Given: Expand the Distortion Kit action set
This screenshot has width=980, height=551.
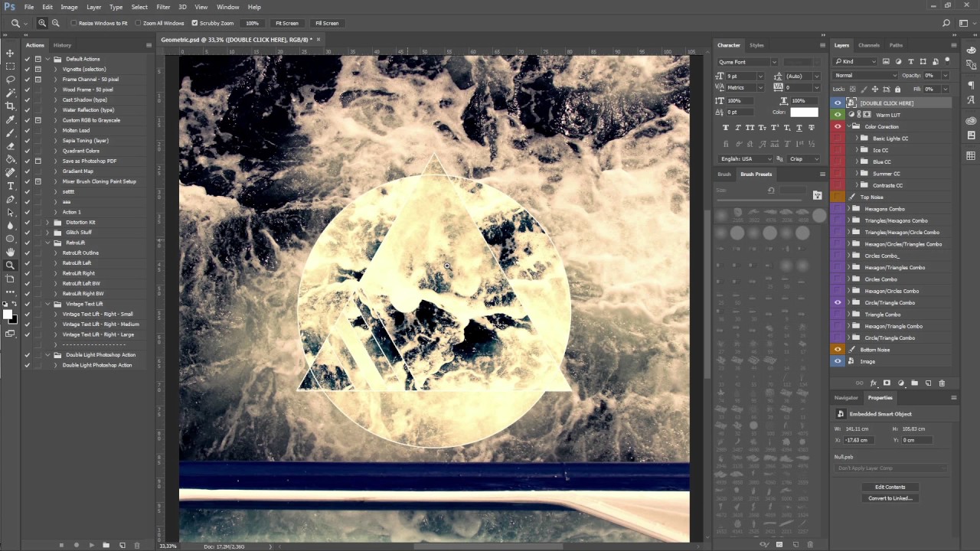Looking at the screenshot, I should pyautogui.click(x=47, y=222).
